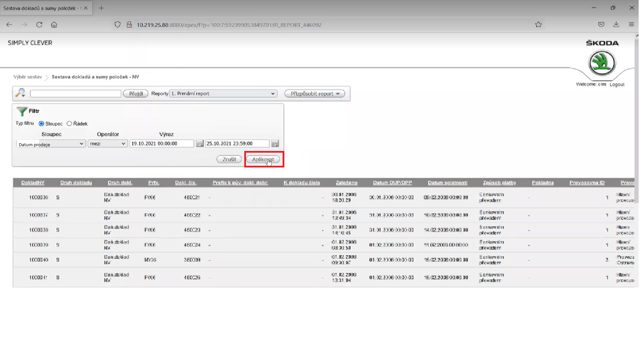The height and width of the screenshot is (345, 644).
Task: Open a new browser tab
Action: click(101, 8)
